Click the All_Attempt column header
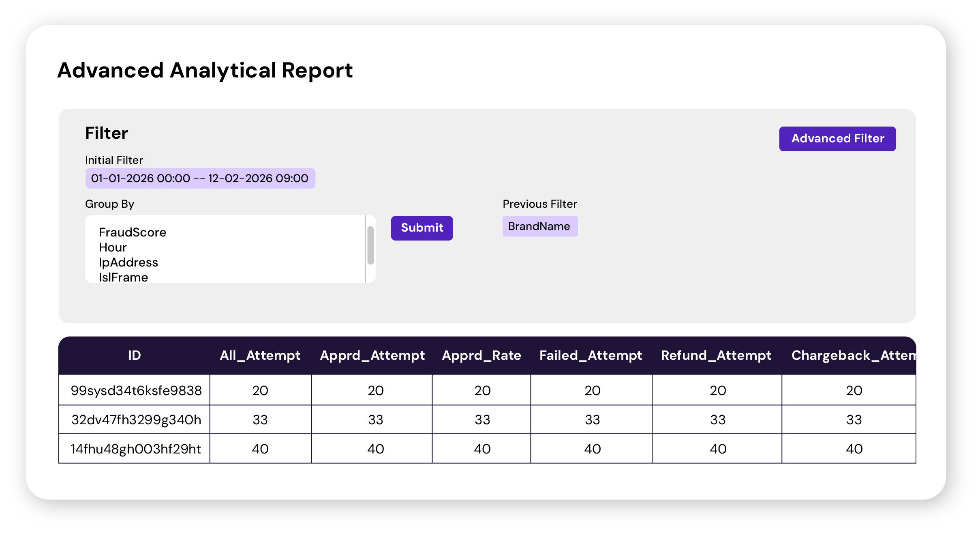The height and width of the screenshot is (533, 980). click(260, 355)
